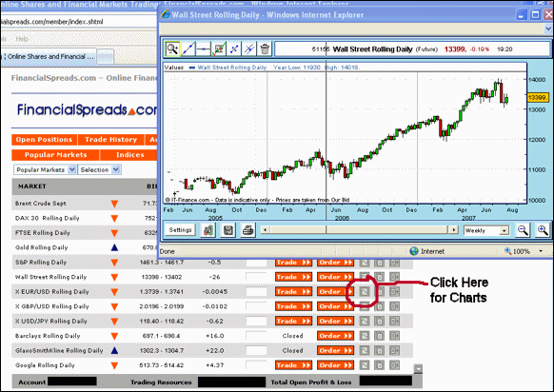554x392 pixels.
Task: Click Order button for GlaxoSmithKline Rolling Daily
Action: 335,350
